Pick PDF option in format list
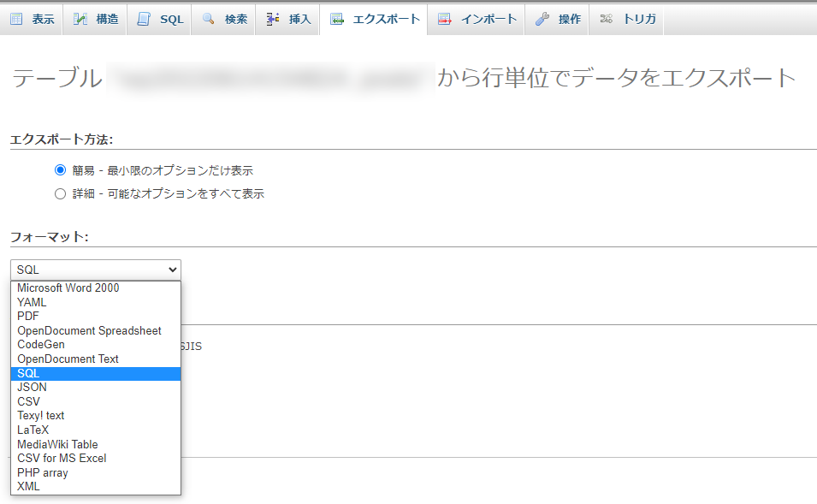Screen dimensions: 817x504 coord(27,317)
